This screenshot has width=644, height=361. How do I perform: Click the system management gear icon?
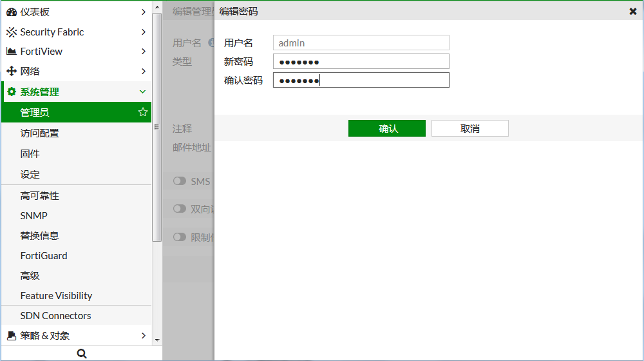[x=12, y=92]
